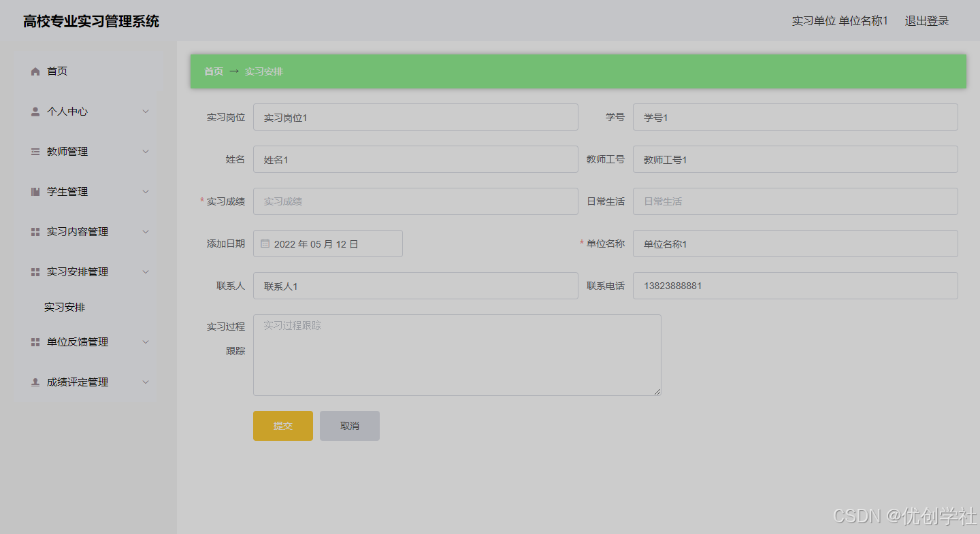Expand the 个人中心 chevron
This screenshot has width=980, height=534.
pyautogui.click(x=146, y=112)
